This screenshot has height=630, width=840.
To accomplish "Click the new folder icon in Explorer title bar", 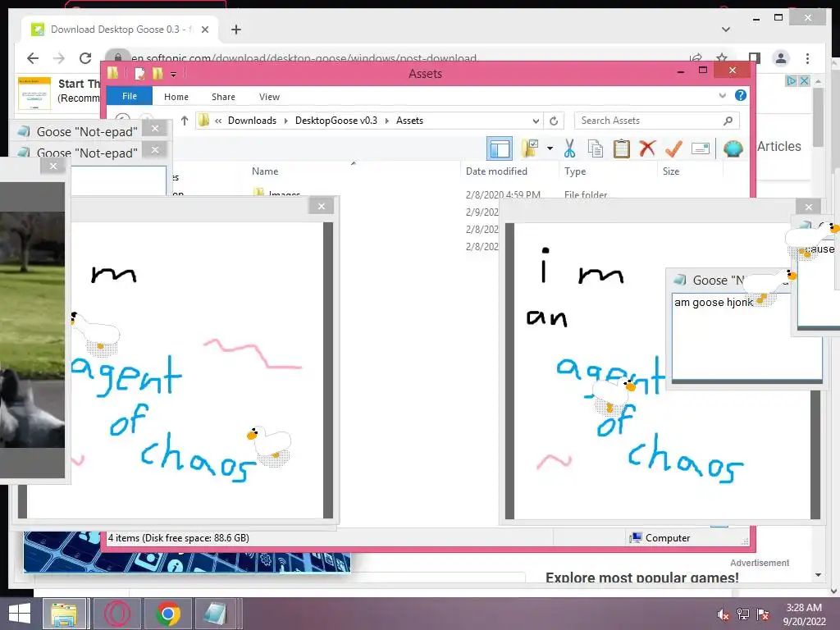I will coord(157,73).
